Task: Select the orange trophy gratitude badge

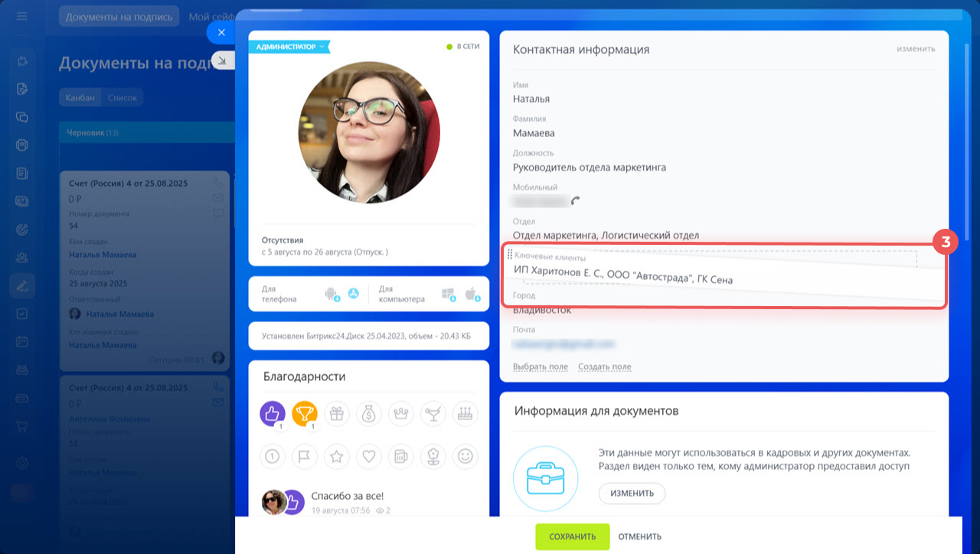Action: (x=305, y=414)
